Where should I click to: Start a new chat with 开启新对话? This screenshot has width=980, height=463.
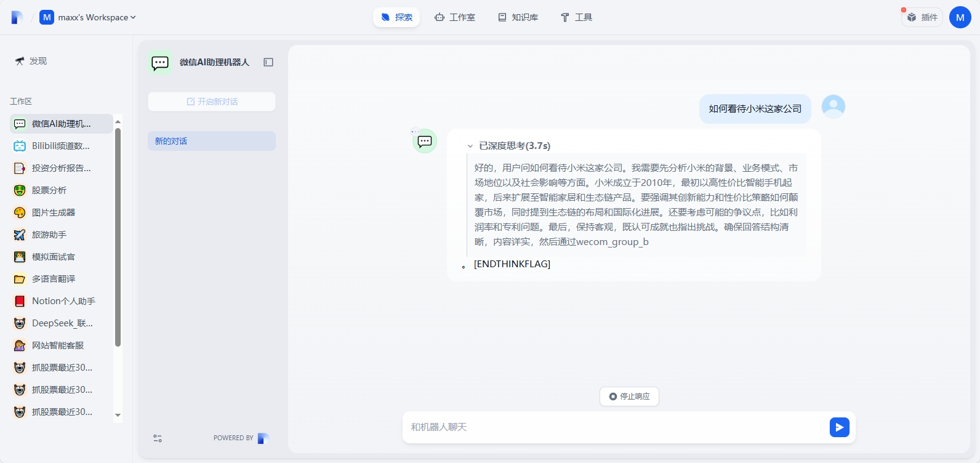(212, 102)
